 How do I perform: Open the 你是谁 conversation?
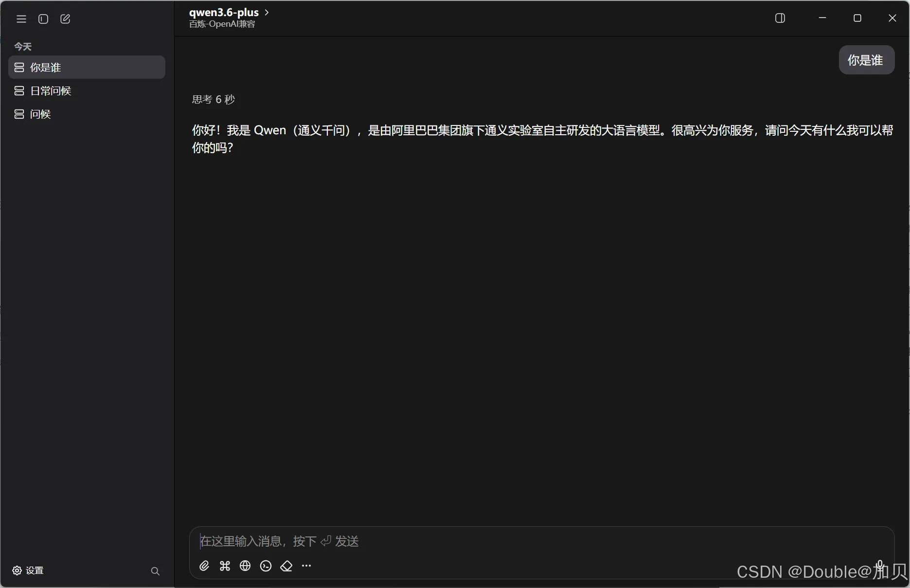pos(87,67)
